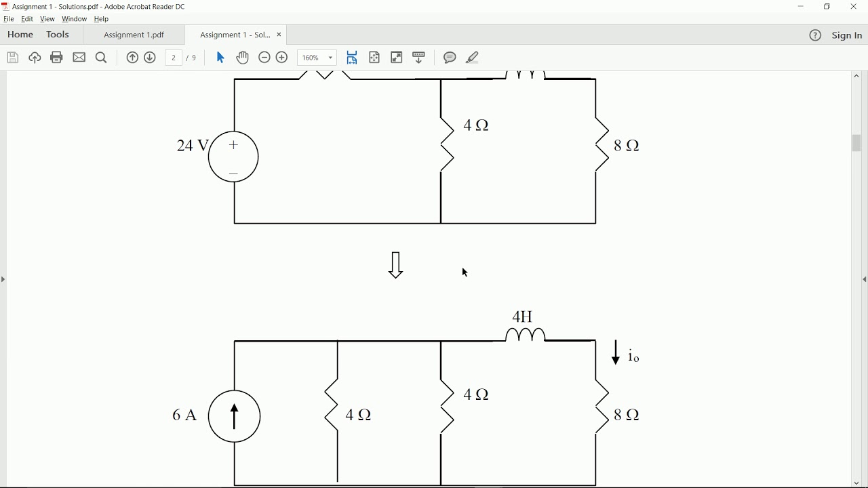Switch to the Assignment 1.pdf tab
Viewport: 868px width, 488px height.
[134, 35]
